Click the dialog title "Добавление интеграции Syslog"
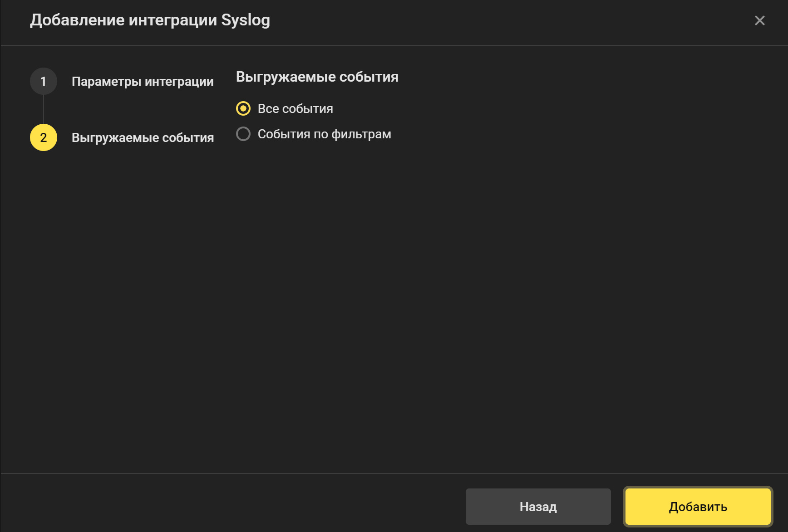This screenshot has width=788, height=532. (x=150, y=20)
